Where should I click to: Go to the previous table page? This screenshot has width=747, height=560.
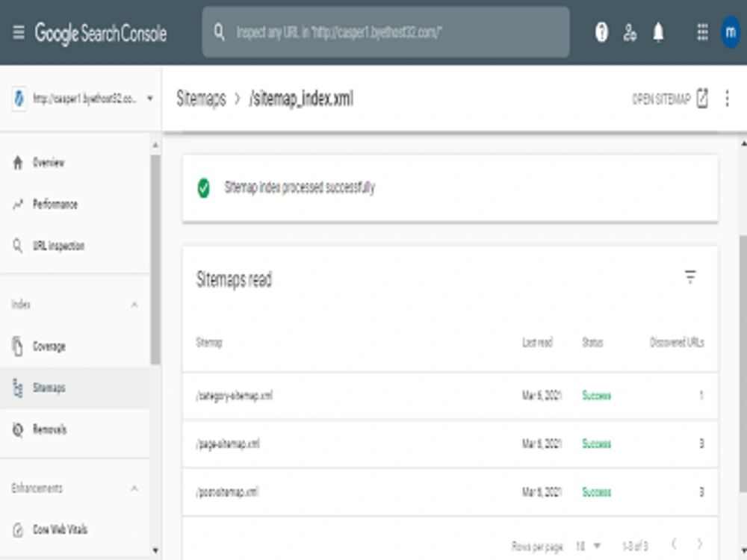(674, 544)
